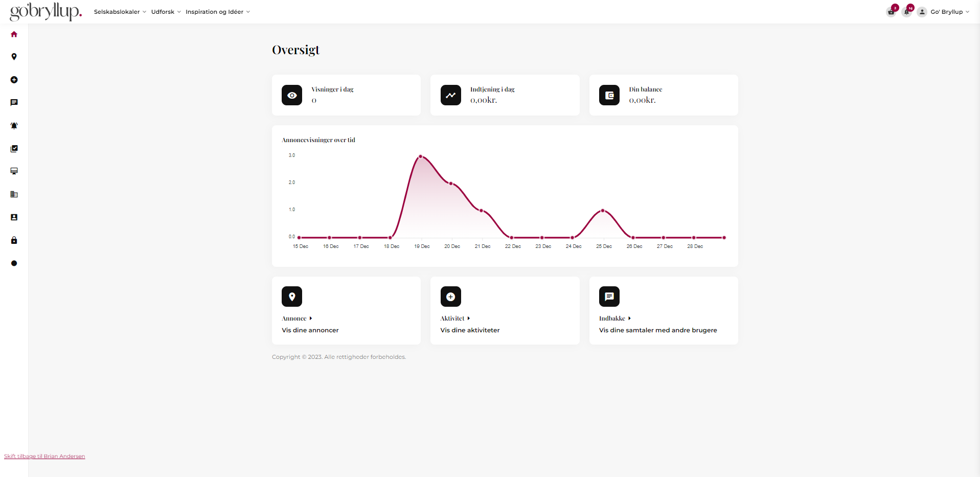Image resolution: width=980 pixels, height=477 pixels.
Task: Expand the Selskabslokaler dropdown menu
Action: point(120,12)
